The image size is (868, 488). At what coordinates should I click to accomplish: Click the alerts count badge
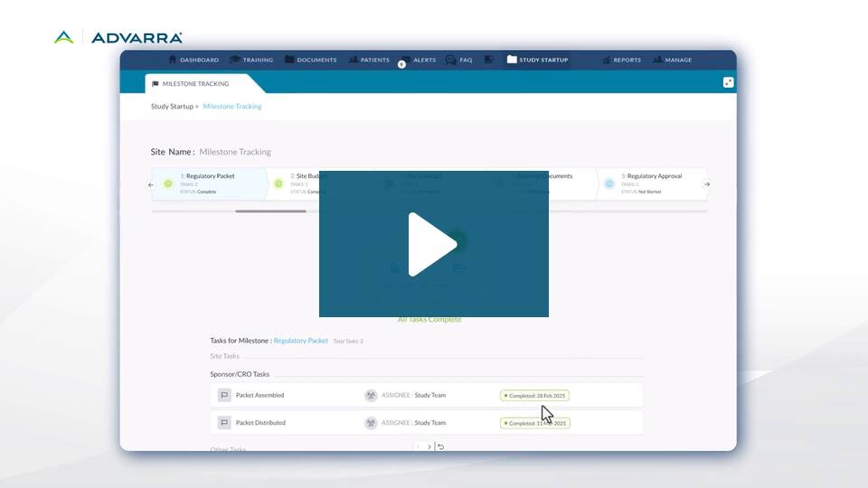point(401,65)
